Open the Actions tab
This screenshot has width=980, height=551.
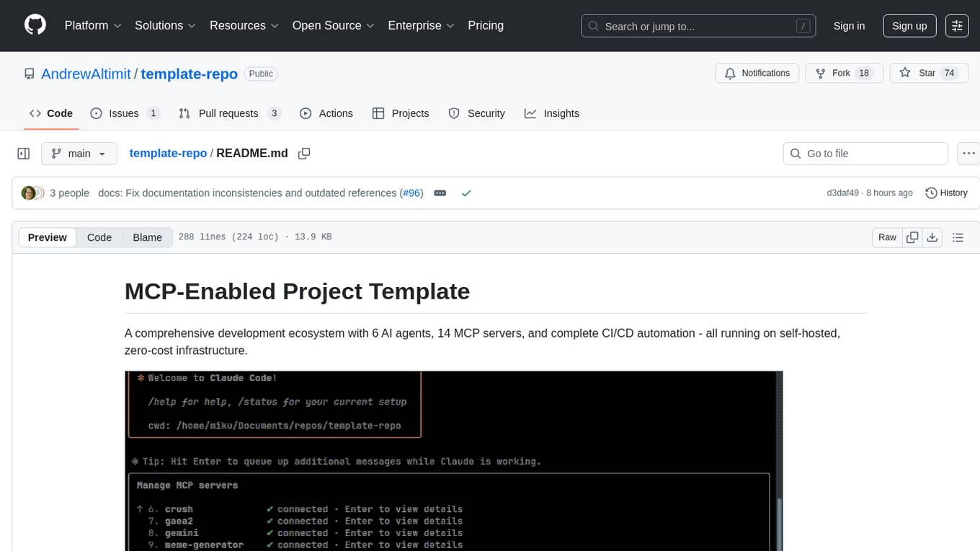pyautogui.click(x=326, y=113)
